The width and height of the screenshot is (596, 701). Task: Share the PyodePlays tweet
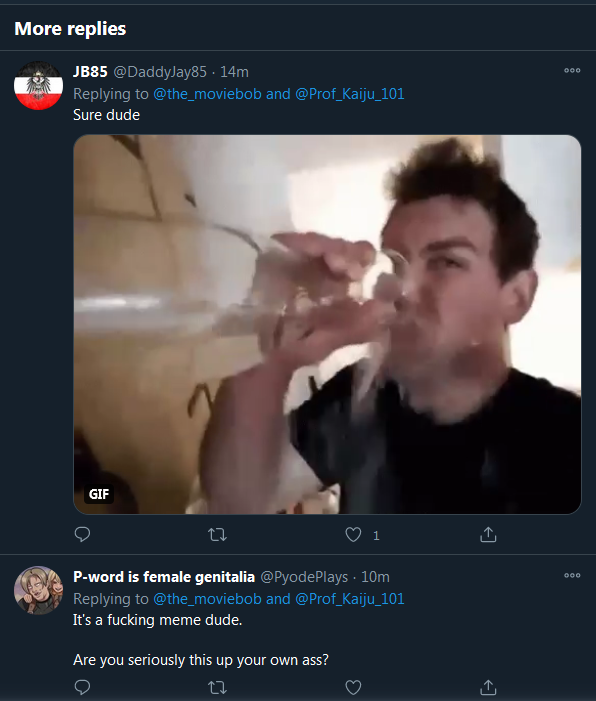[488, 687]
